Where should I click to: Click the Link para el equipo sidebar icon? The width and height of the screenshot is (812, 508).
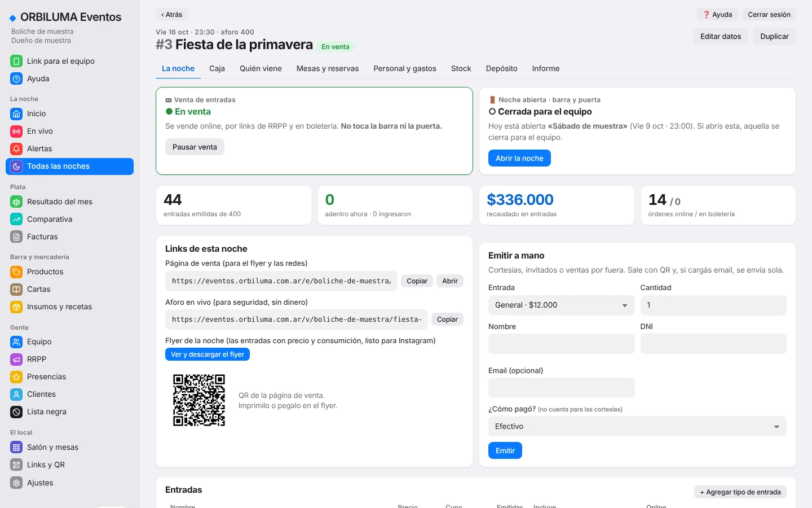point(16,61)
